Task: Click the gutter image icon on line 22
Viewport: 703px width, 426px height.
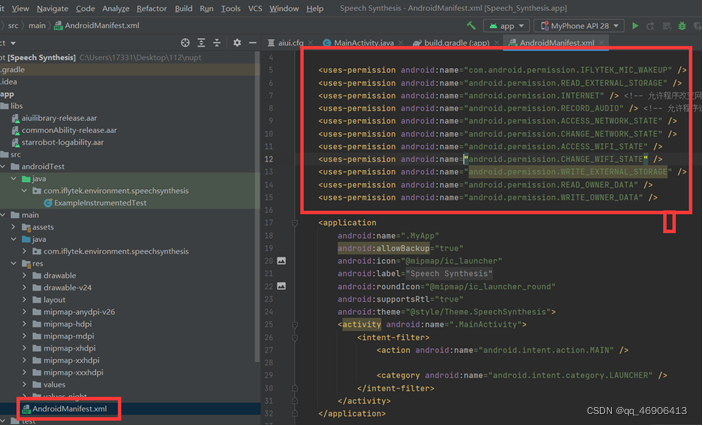Action: click(281, 286)
